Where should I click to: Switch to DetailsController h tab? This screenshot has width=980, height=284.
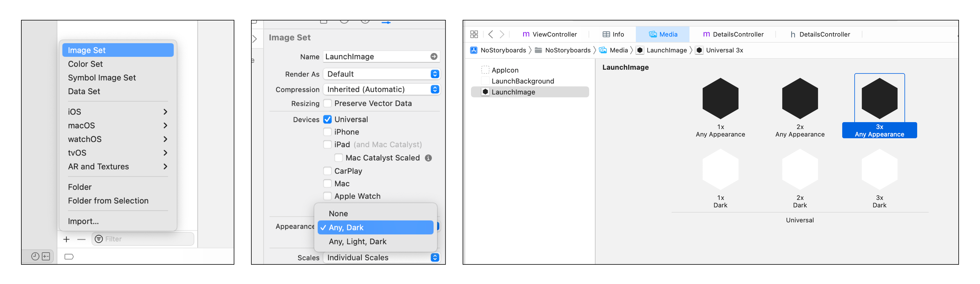tap(820, 34)
